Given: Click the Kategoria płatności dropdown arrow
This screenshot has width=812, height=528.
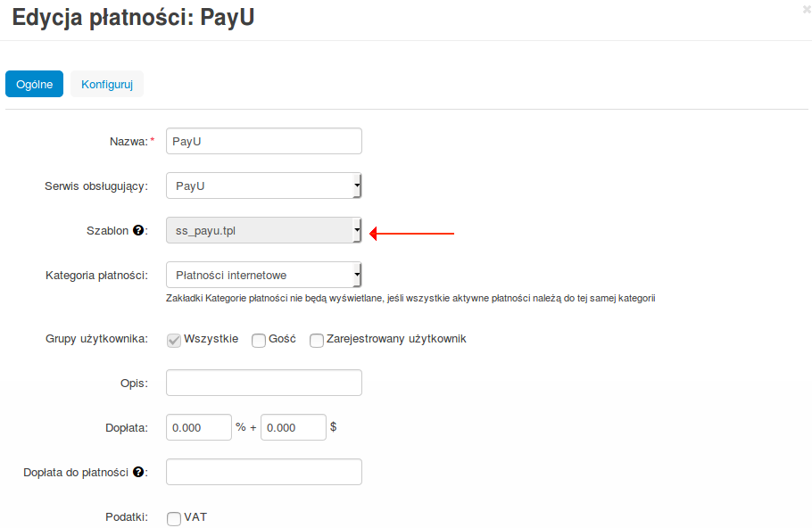Looking at the screenshot, I should pyautogui.click(x=357, y=275).
